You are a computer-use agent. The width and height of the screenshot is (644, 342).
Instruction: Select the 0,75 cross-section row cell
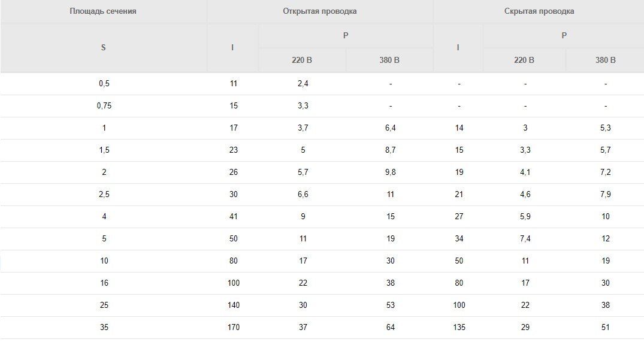click(x=104, y=106)
